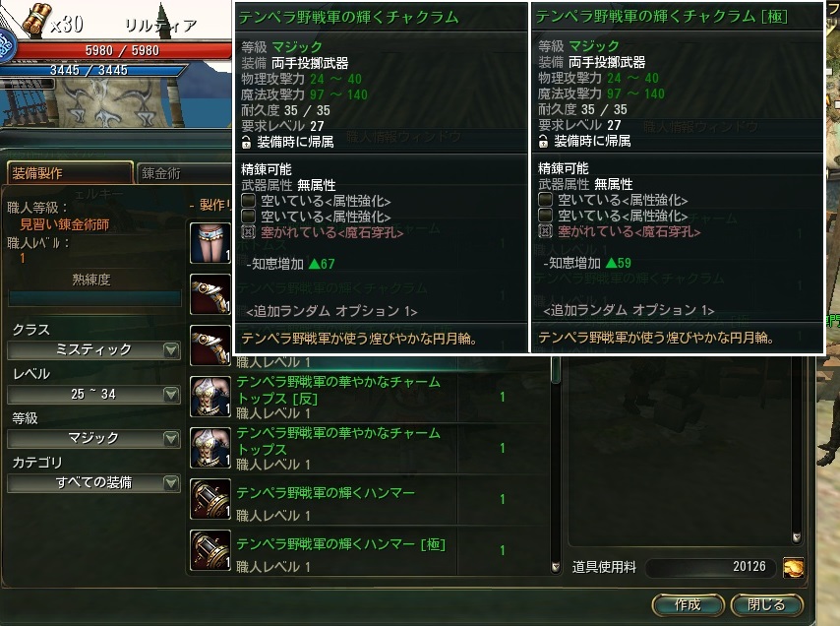Click the 閉じる button
This screenshot has height=626, width=840.
click(766, 605)
